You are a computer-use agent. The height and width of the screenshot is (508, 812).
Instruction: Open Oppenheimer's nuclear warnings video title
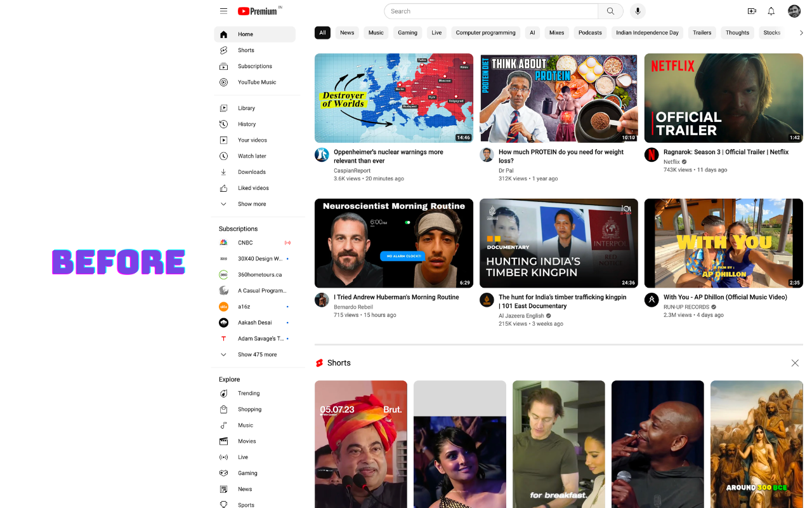point(388,156)
